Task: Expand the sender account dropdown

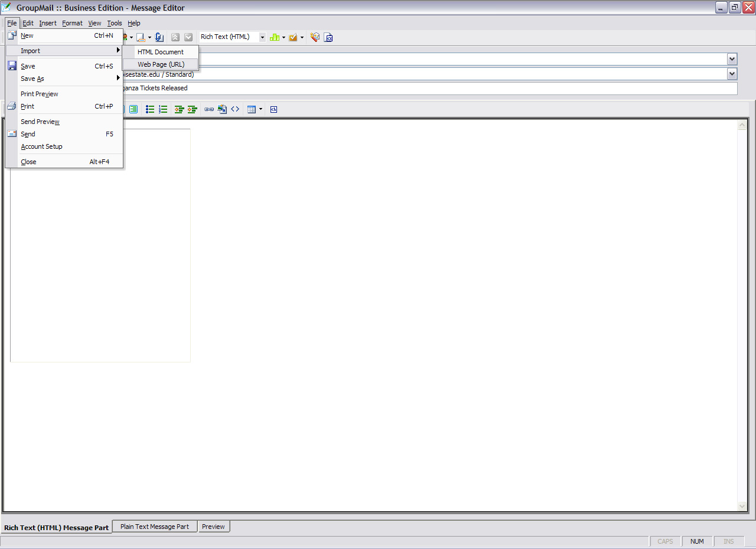Action: (732, 74)
